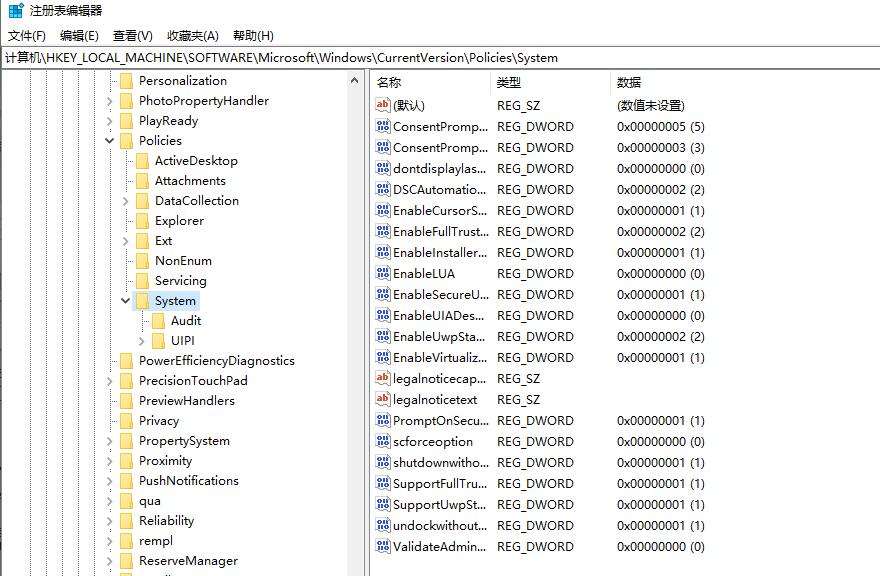Click the registry path address bar

point(440,57)
